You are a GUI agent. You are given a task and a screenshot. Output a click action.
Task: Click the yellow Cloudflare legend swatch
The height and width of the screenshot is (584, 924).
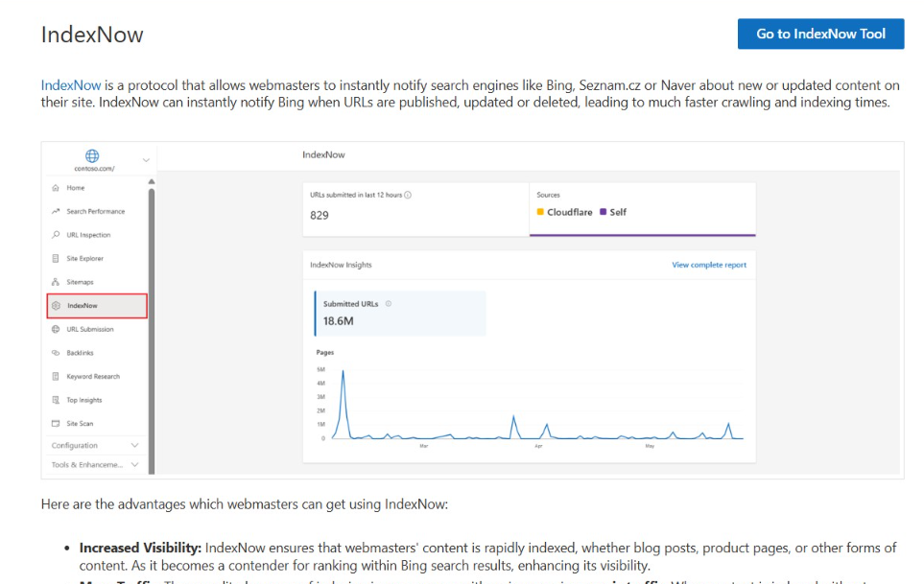point(541,212)
